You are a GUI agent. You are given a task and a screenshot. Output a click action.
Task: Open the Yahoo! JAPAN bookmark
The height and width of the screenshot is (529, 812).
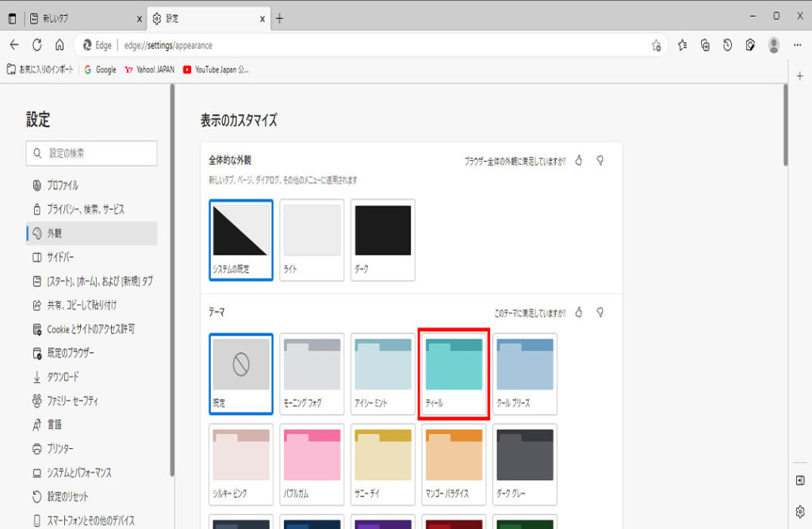click(x=149, y=70)
